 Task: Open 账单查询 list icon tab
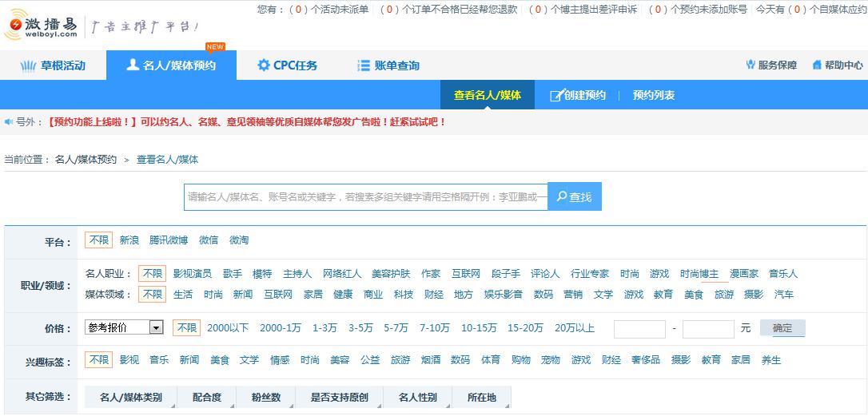click(364, 65)
